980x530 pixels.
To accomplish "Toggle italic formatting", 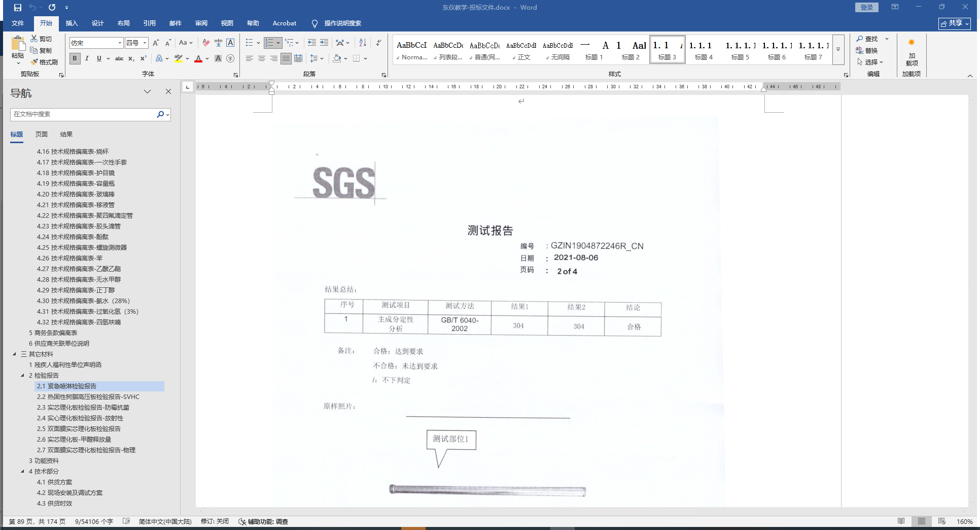I will point(87,58).
